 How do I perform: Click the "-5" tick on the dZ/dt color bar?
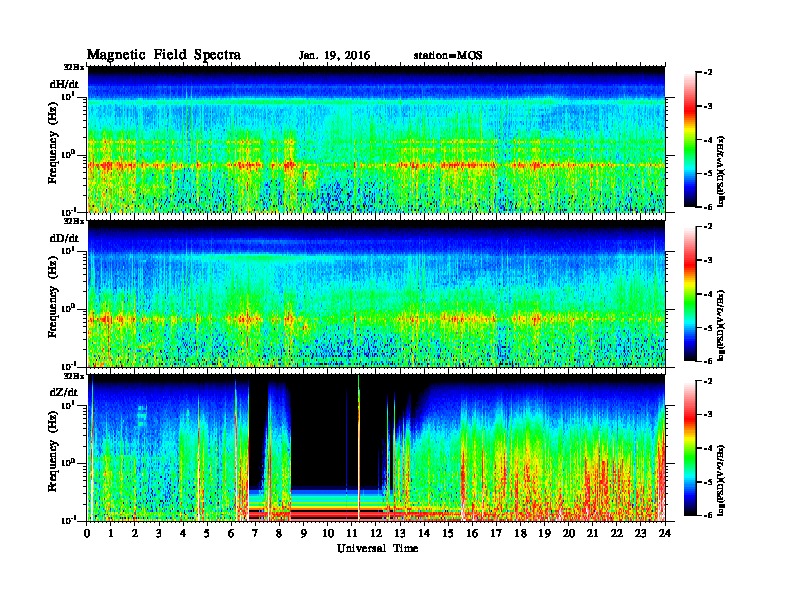coord(708,482)
